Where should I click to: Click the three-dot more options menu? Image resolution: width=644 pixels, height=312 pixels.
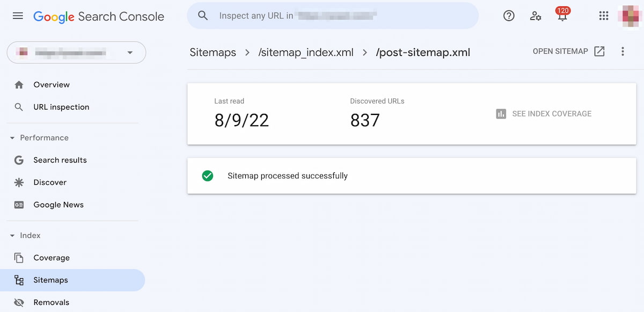(x=623, y=52)
